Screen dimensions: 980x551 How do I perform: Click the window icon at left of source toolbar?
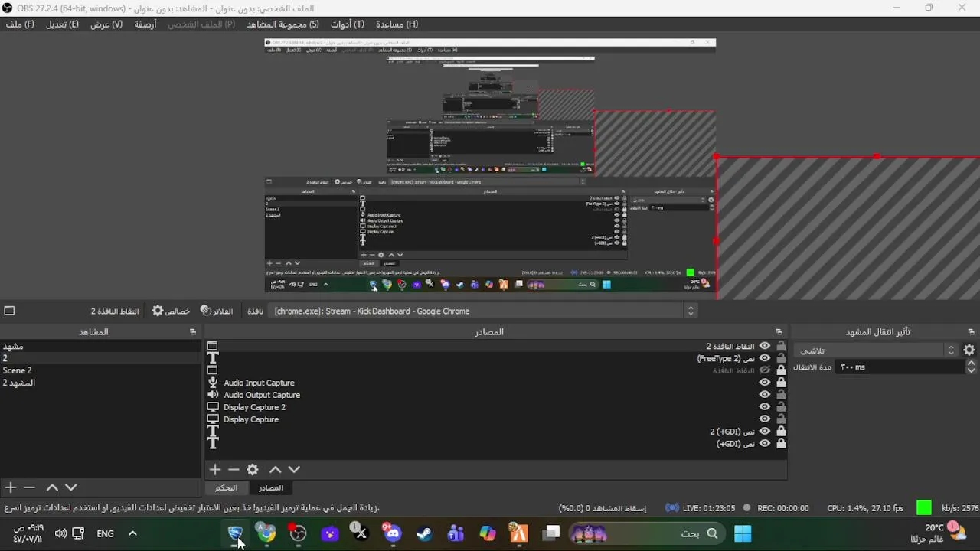point(9,311)
